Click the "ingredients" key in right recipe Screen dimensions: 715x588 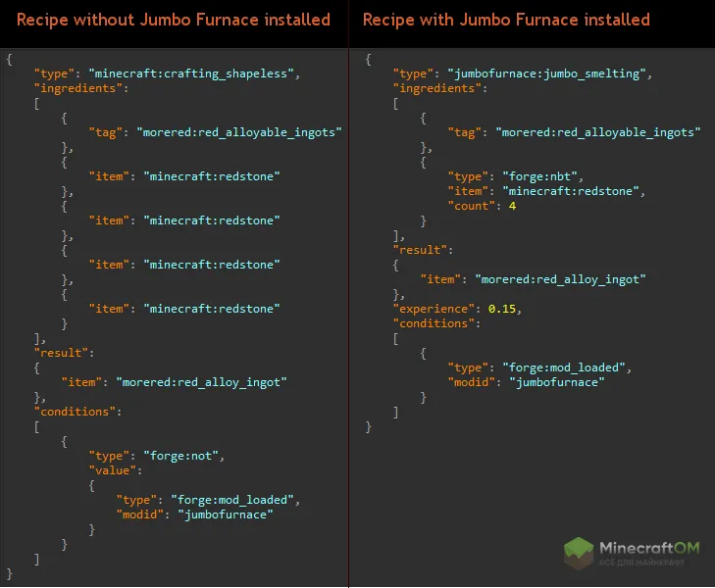(x=437, y=88)
